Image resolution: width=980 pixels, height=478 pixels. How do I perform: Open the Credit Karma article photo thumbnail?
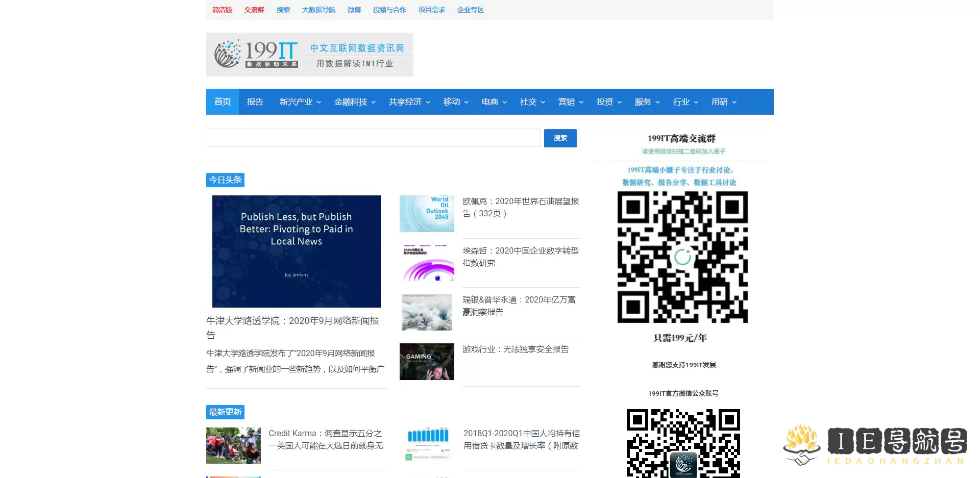(x=233, y=445)
